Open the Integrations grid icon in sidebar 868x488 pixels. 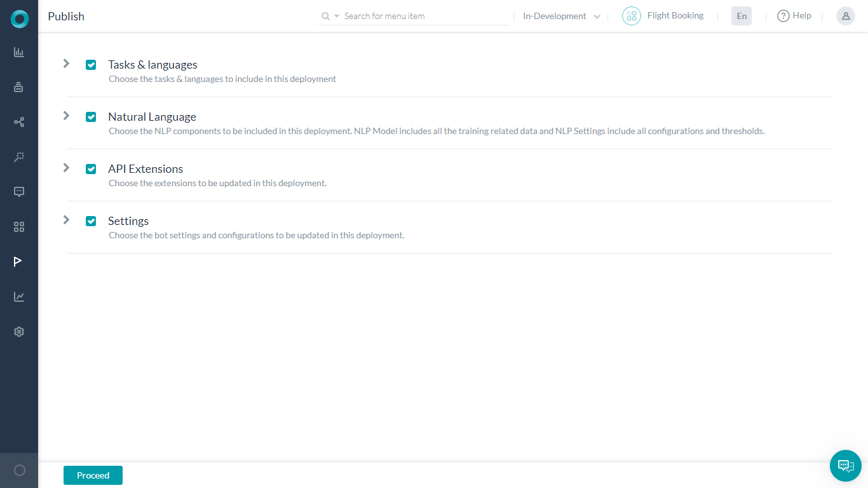(x=19, y=226)
